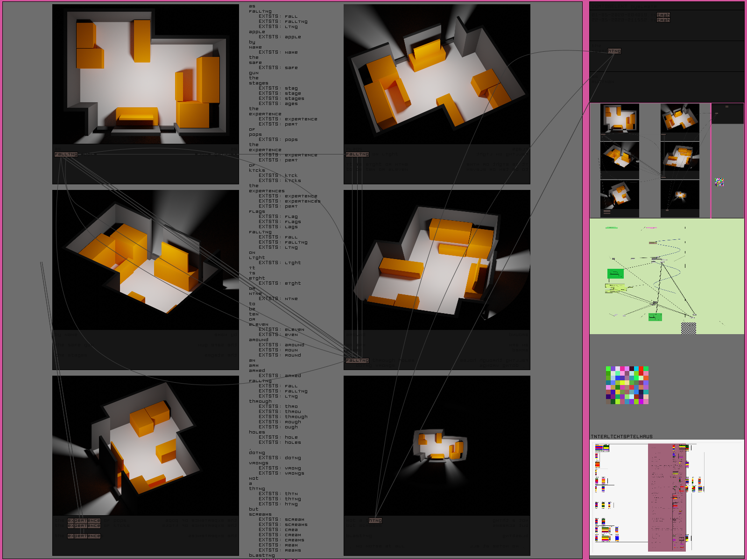This screenshot has width=747, height=560.
Task: Click the black-white checkerboard square in green graph
Action: point(688,328)
